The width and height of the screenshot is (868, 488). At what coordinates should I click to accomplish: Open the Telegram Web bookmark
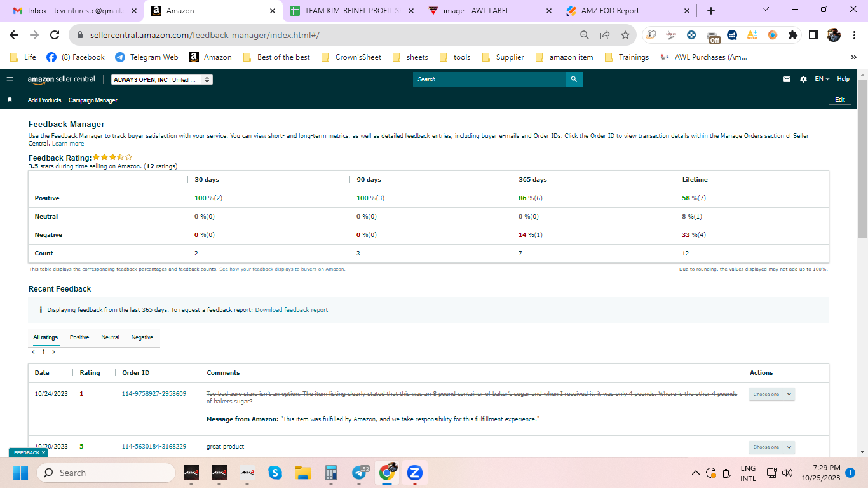click(x=147, y=57)
